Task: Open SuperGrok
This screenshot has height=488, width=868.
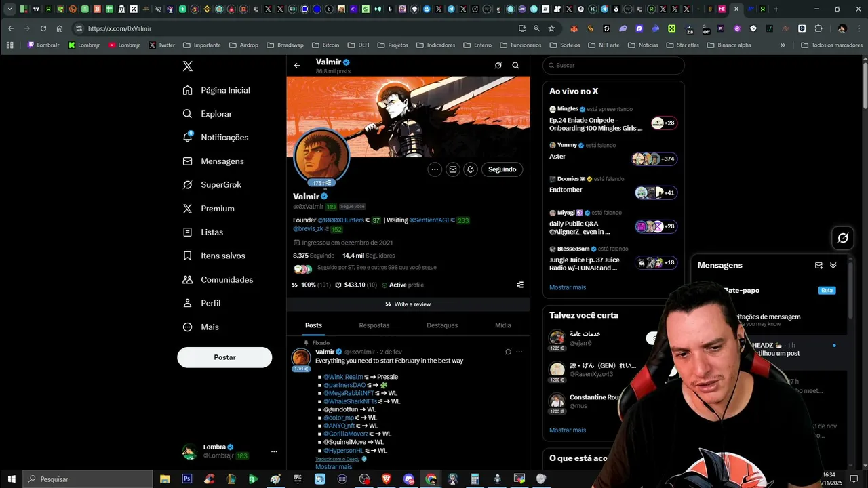Action: coord(212,184)
